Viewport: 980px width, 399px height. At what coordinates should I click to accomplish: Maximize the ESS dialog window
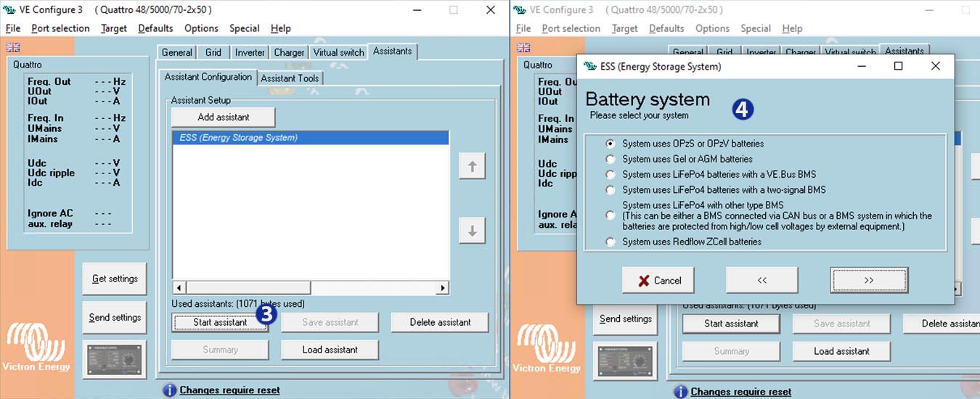[x=898, y=66]
